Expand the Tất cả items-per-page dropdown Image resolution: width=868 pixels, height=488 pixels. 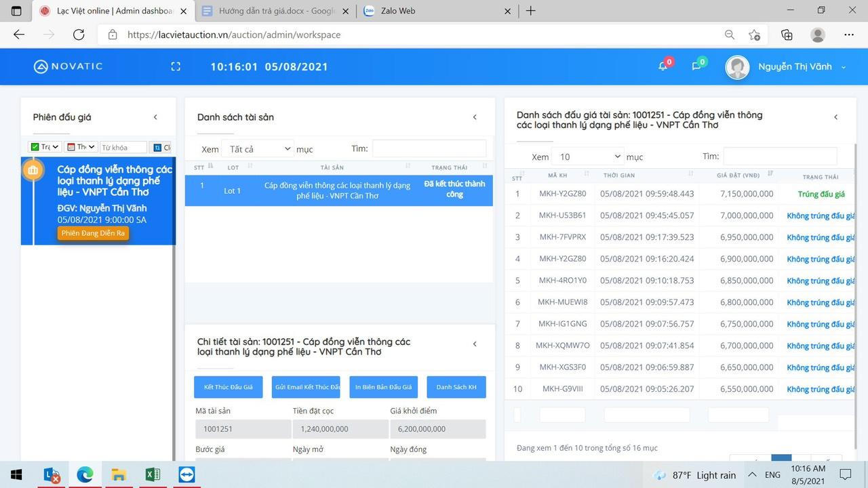[x=258, y=149]
